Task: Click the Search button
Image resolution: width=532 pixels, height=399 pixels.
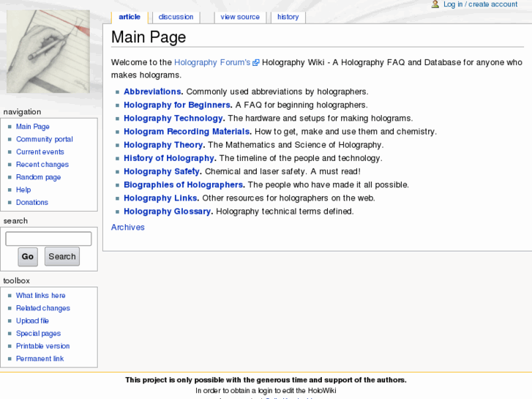Action: pyautogui.click(x=62, y=256)
